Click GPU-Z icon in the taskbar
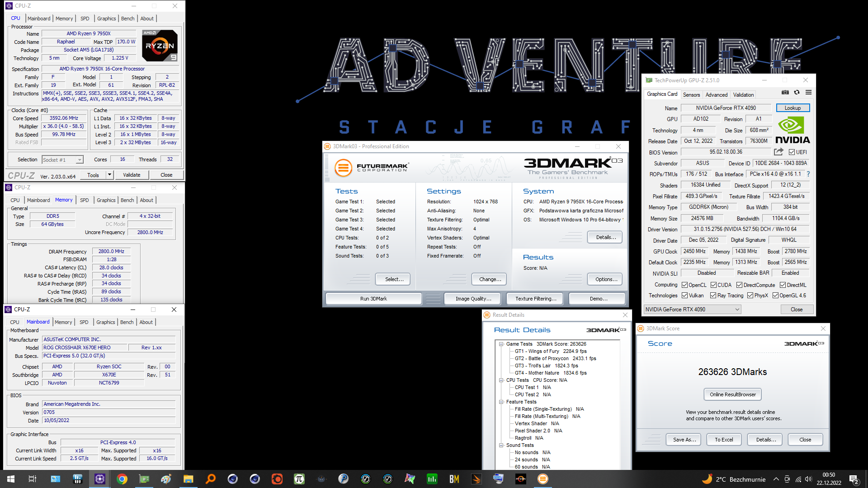This screenshot has height=488, width=868. [144, 479]
